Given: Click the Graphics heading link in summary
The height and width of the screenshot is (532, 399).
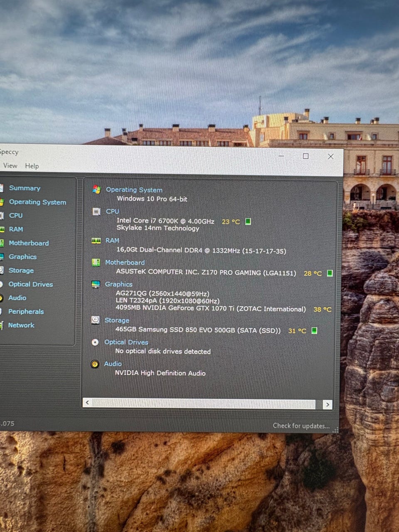Looking at the screenshot, I should pos(118,284).
